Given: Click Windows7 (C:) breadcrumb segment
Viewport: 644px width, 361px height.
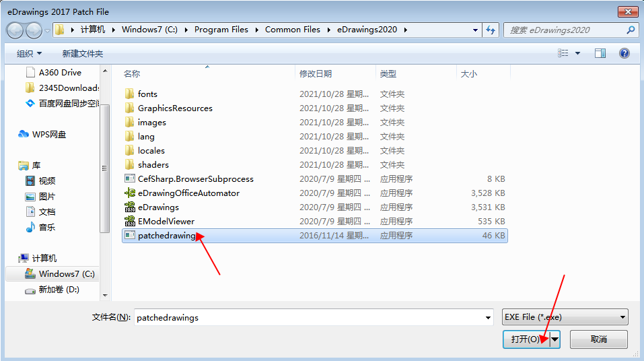Looking at the screenshot, I should [149, 30].
